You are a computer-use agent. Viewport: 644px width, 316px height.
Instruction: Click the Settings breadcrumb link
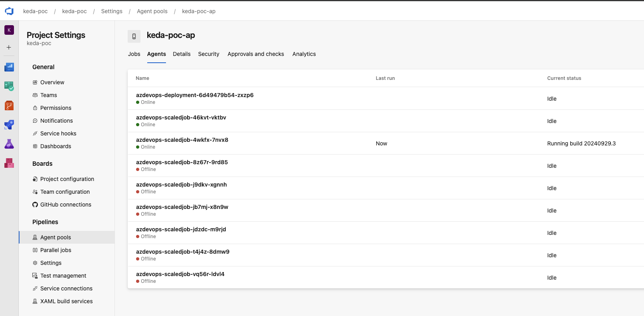pos(112,11)
